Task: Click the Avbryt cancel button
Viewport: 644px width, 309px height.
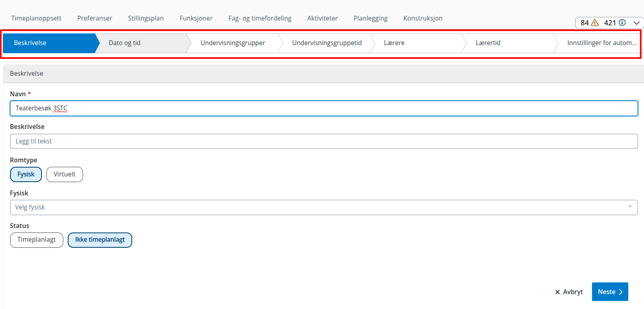Action: click(x=569, y=292)
